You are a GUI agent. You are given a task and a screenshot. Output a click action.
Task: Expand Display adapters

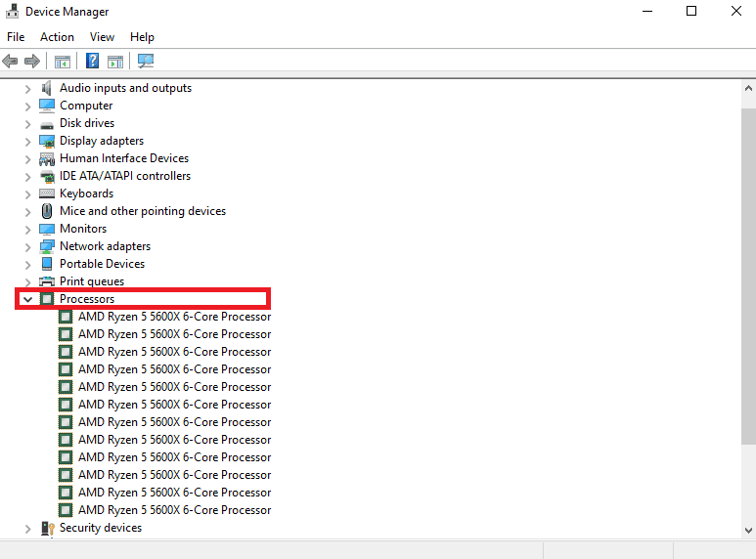[x=28, y=142]
